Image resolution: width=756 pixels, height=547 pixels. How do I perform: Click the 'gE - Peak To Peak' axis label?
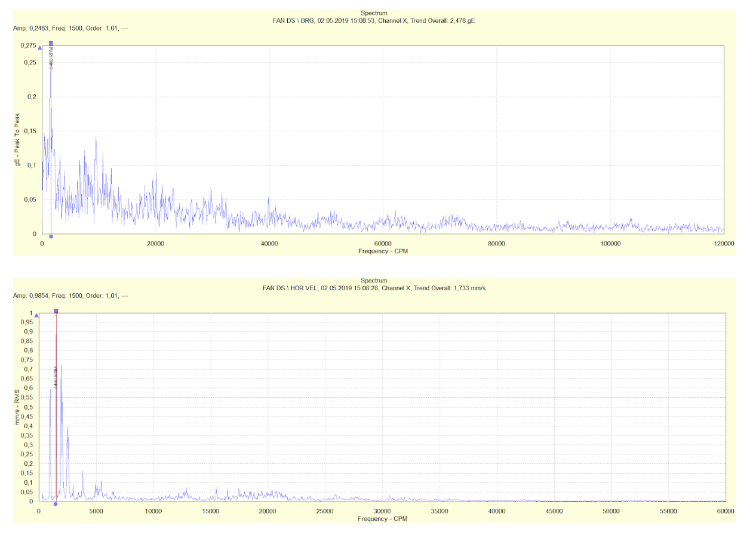coord(19,139)
